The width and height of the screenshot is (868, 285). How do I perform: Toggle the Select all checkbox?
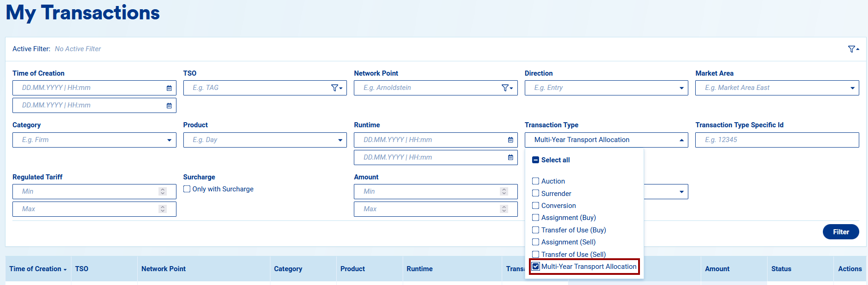point(536,160)
